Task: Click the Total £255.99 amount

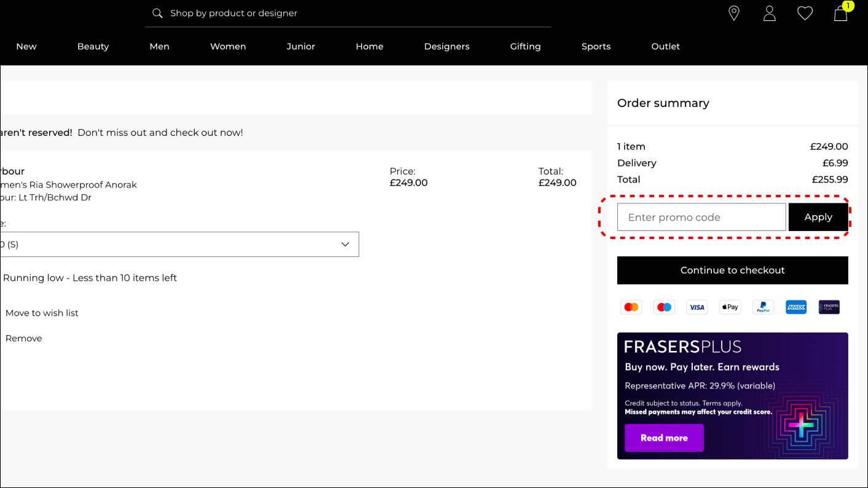Action: pyautogui.click(x=829, y=179)
